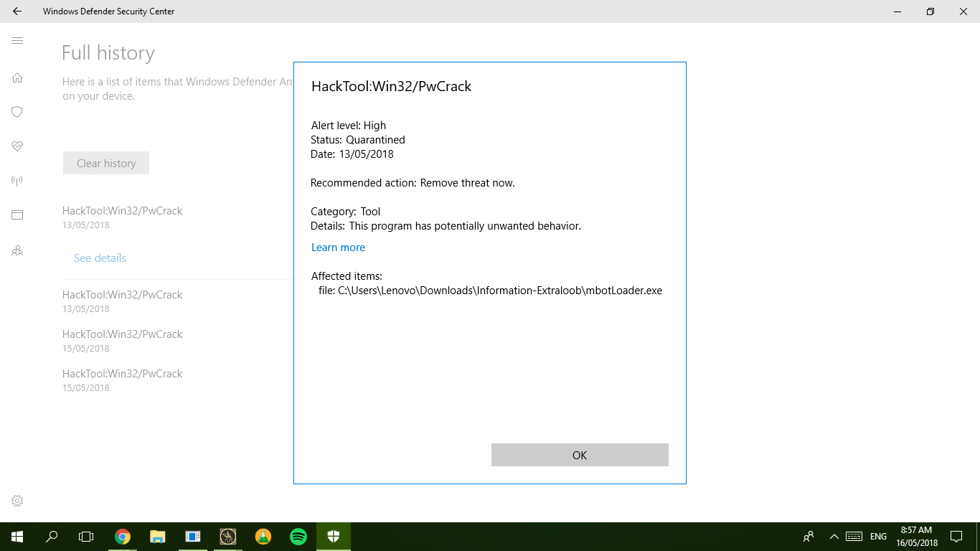Open Family options people icon
The height and width of the screenshot is (551, 980).
click(17, 251)
